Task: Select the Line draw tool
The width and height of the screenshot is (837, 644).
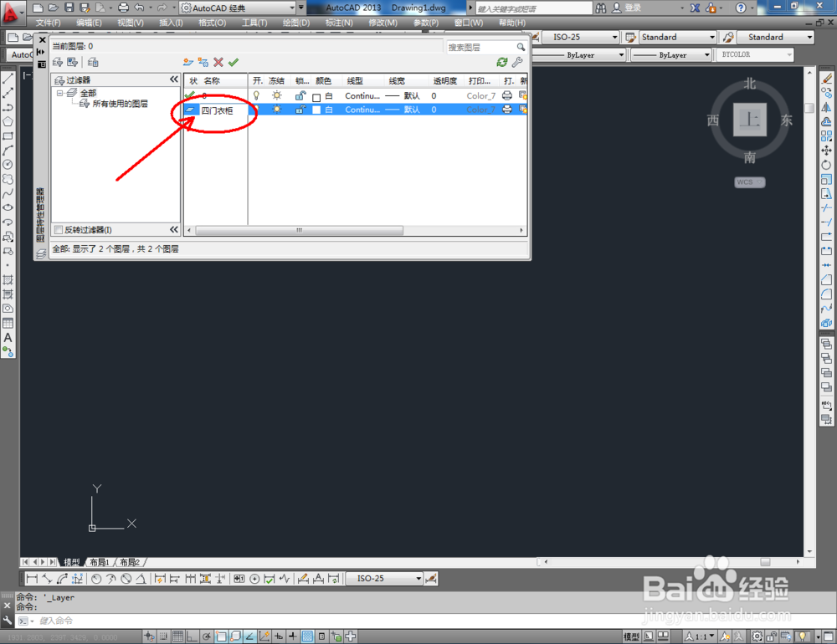Action: coord(8,79)
